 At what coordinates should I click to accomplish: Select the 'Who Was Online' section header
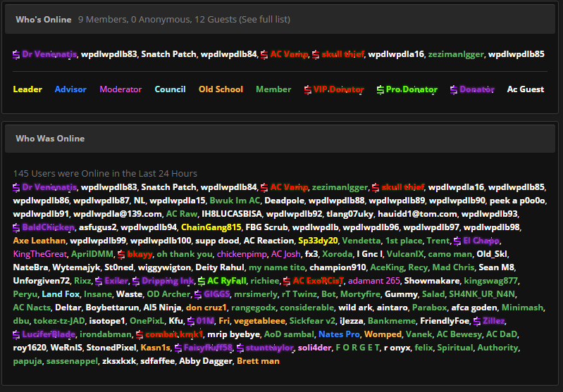click(50, 139)
